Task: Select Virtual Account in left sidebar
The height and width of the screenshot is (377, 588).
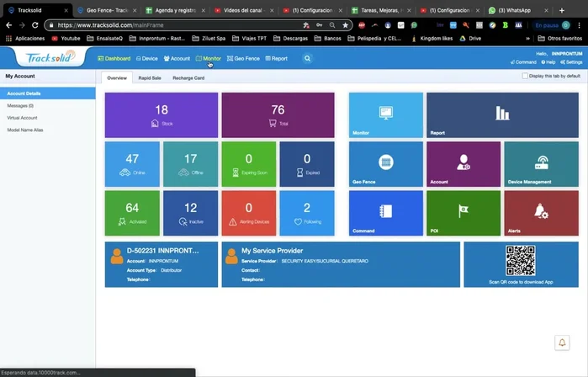Action: 24,118
